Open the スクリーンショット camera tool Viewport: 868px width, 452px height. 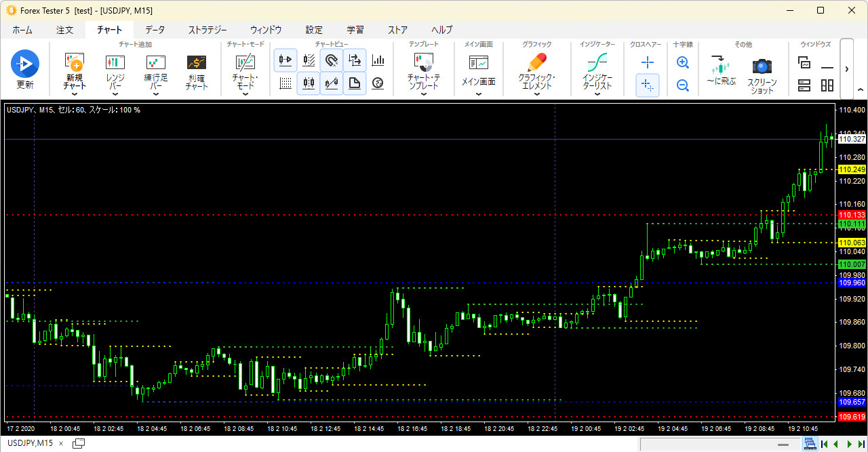click(x=762, y=73)
